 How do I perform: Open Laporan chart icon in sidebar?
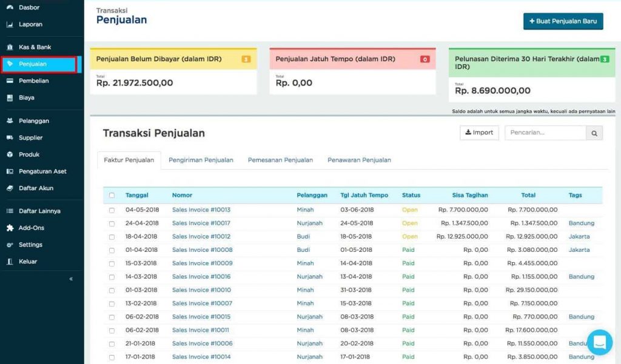(10, 25)
